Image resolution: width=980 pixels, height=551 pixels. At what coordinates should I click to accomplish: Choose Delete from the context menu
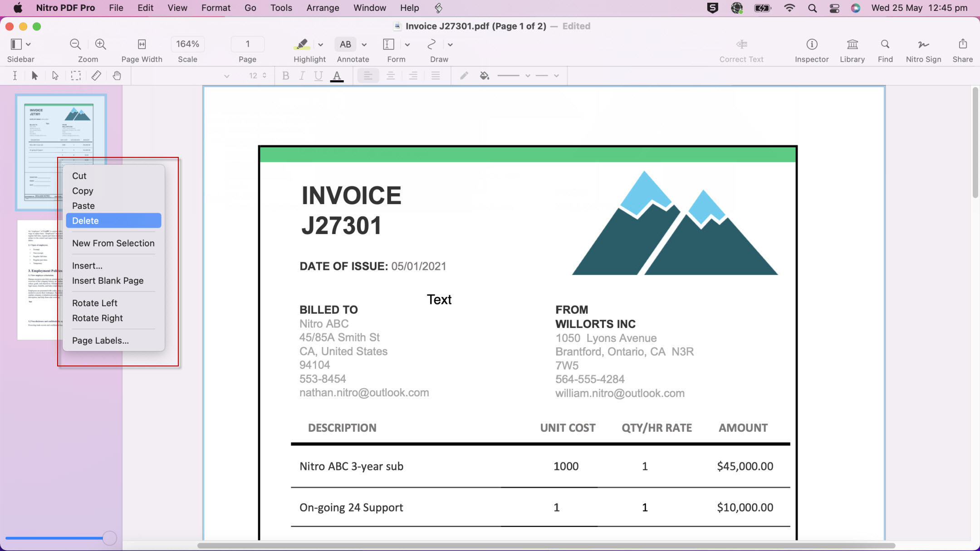click(113, 221)
